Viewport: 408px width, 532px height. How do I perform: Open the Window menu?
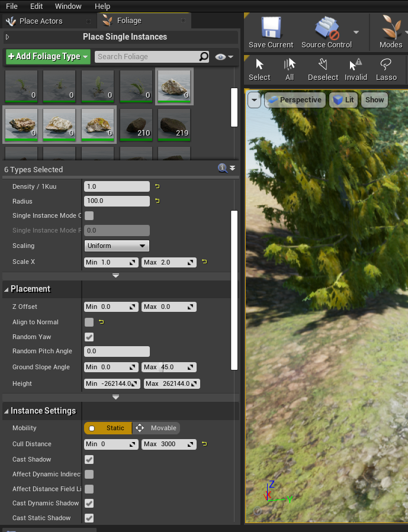click(x=68, y=6)
